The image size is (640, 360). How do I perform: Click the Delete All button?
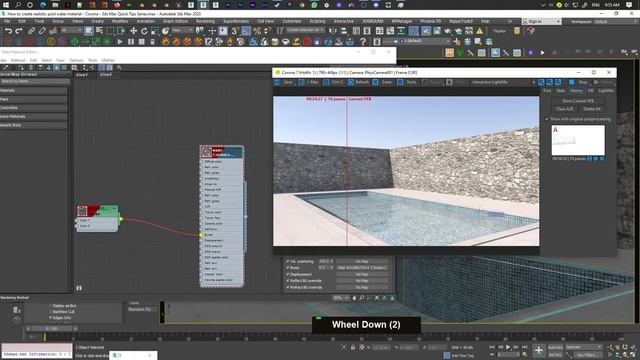[591, 109]
